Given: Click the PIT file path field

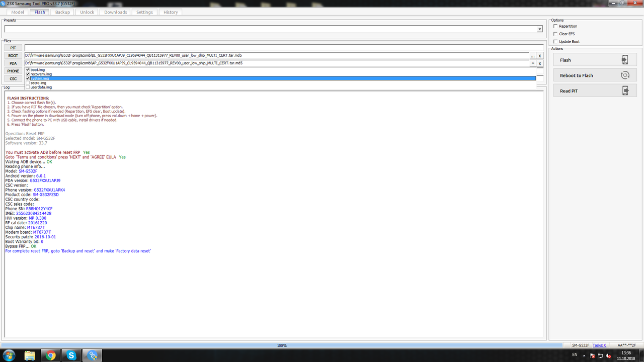Looking at the screenshot, I should pyautogui.click(x=284, y=48).
